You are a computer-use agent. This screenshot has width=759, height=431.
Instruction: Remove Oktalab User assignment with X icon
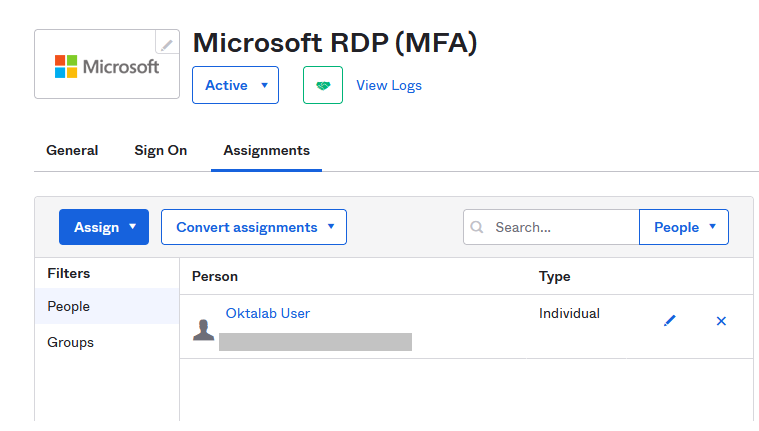[x=721, y=321]
